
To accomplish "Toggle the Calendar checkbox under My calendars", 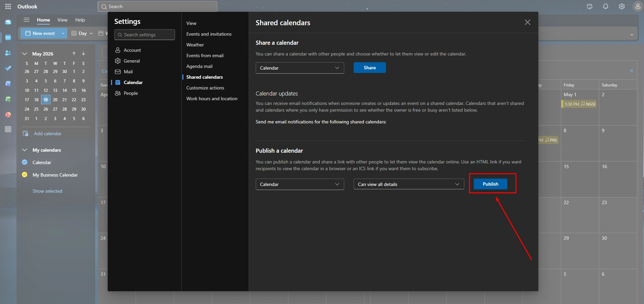I will 25,162.
